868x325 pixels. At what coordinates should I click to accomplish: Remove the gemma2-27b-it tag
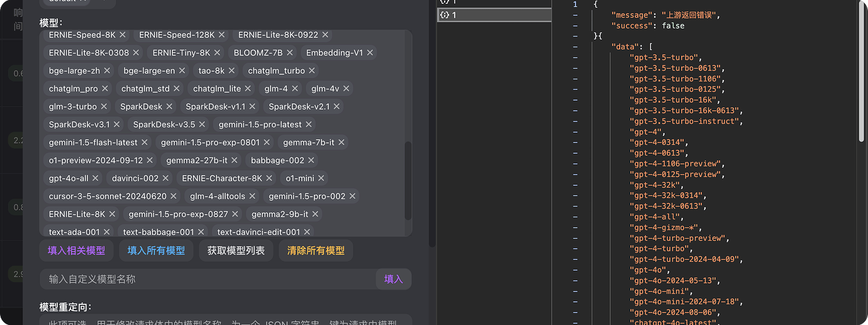pyautogui.click(x=235, y=161)
